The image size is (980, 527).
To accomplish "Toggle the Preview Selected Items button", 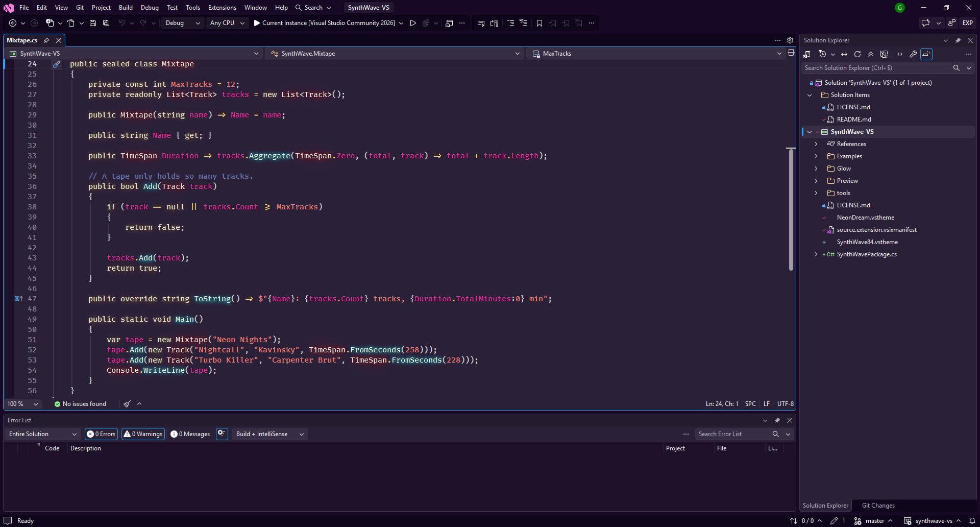I will click(x=926, y=54).
